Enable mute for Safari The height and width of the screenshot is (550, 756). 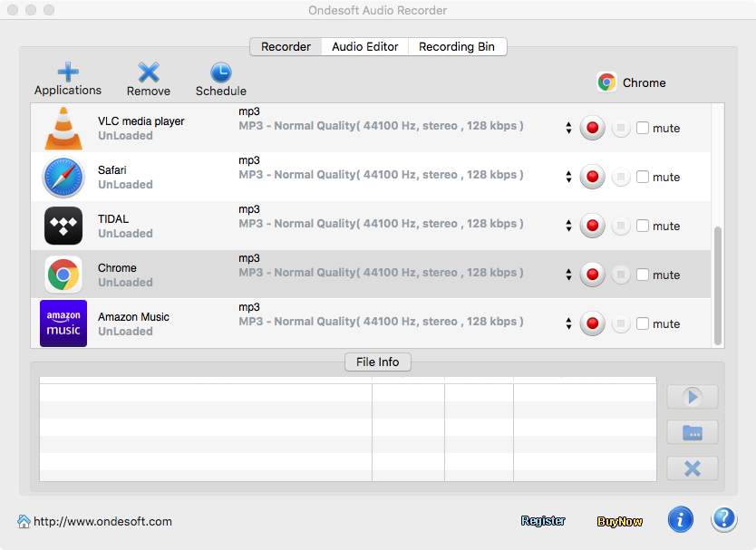pyautogui.click(x=642, y=177)
